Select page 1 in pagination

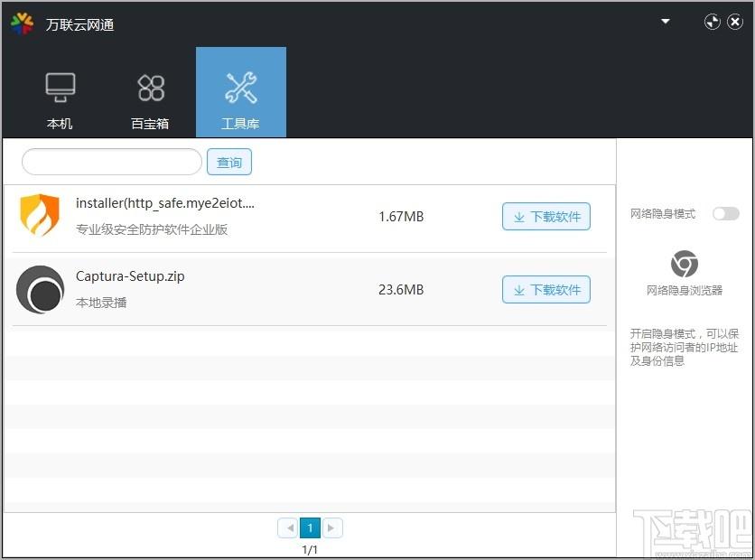pos(310,528)
